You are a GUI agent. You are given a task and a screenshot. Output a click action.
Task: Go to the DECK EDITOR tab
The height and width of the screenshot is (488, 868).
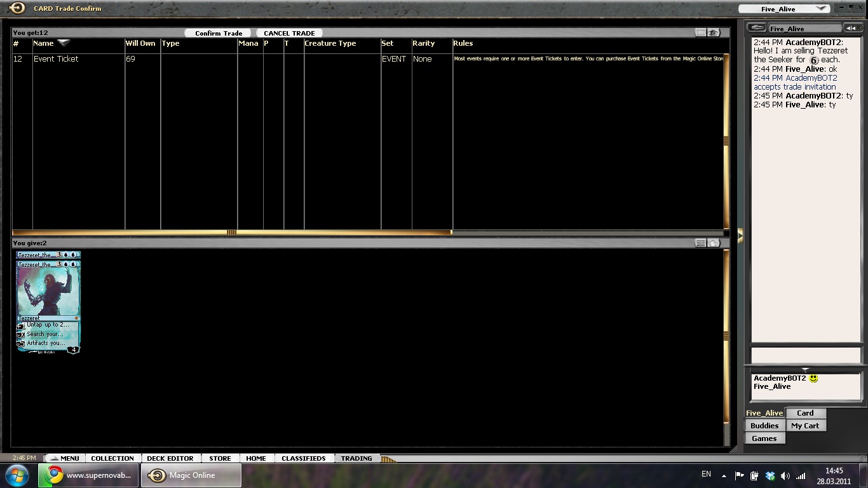pos(170,458)
